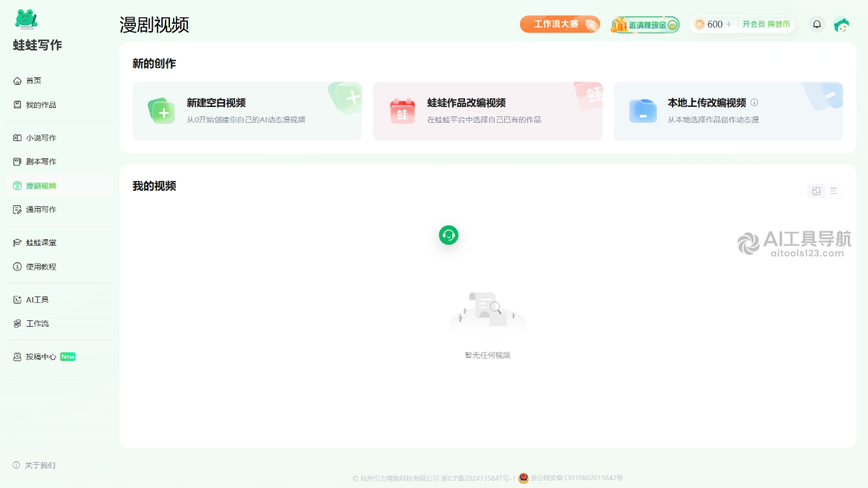Viewport: 868px width, 488px height.
Task: Click the 我的视频 heading
Action: click(x=154, y=186)
